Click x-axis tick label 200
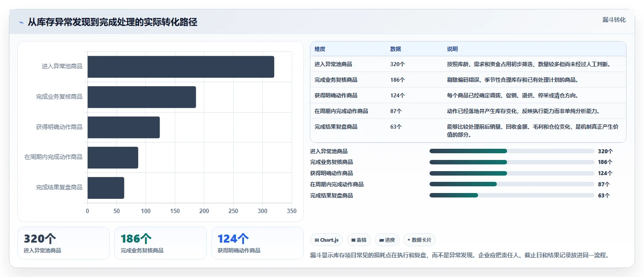This screenshot has height=277, width=644. tap(204, 211)
